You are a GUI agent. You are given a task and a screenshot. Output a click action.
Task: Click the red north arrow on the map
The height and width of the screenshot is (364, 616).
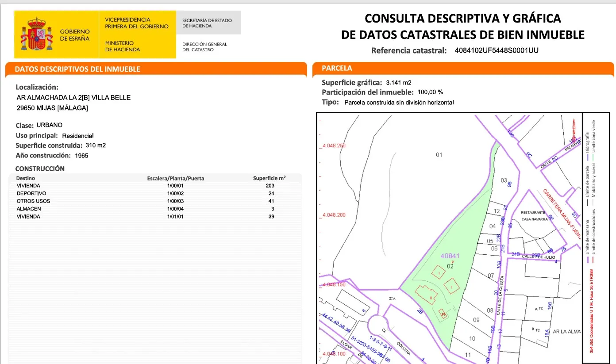tap(574, 131)
